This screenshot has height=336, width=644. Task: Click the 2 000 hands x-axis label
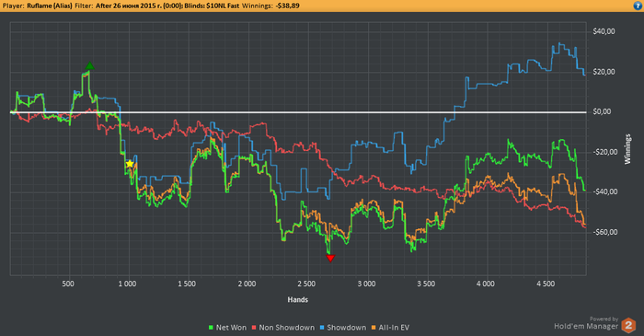(x=247, y=284)
